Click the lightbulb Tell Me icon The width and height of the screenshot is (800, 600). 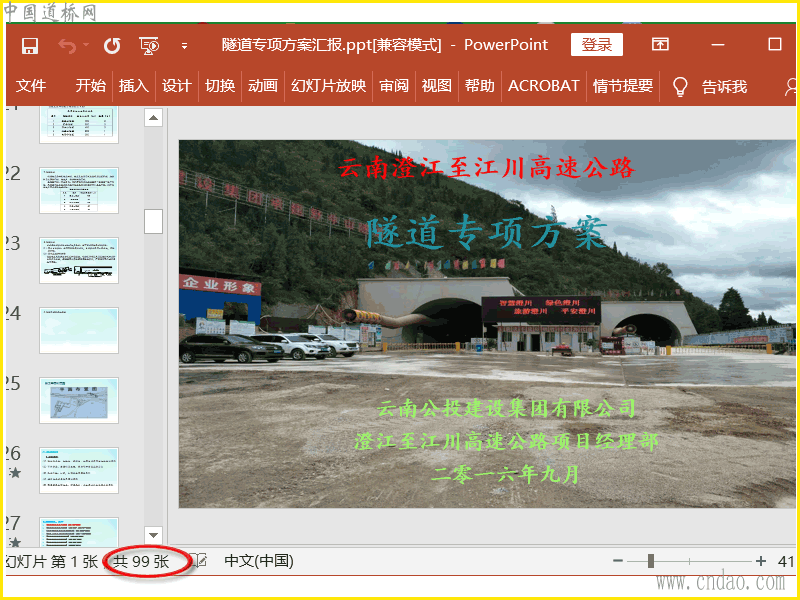680,87
